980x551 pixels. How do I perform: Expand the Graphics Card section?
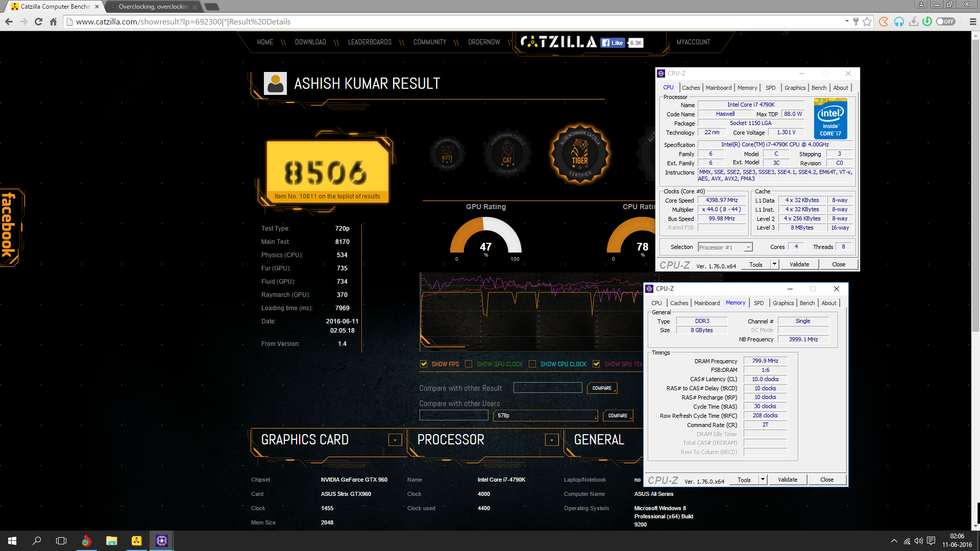click(395, 440)
